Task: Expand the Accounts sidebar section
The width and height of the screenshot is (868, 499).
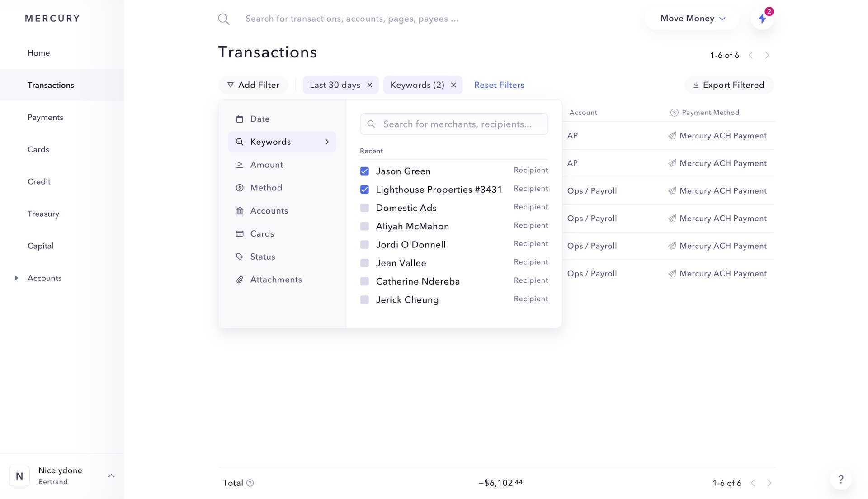Action: 17,278
